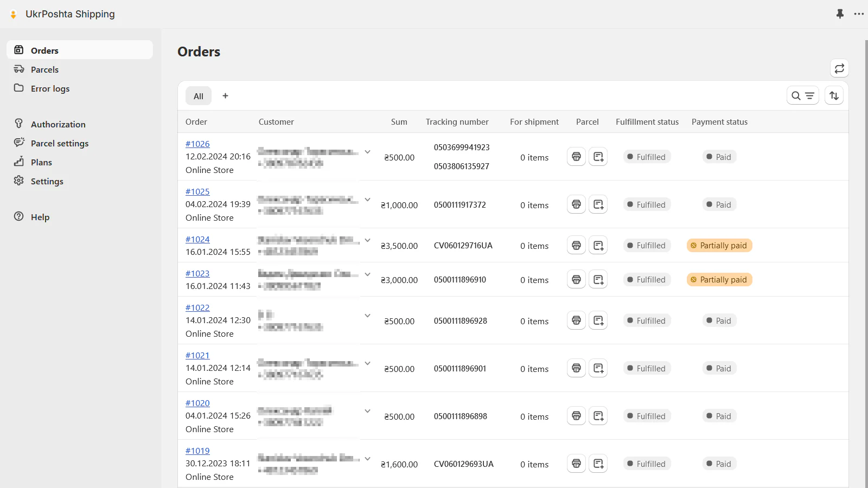Screen dimensions: 868x488
Task: Print label for order #1023
Action: tap(576, 279)
